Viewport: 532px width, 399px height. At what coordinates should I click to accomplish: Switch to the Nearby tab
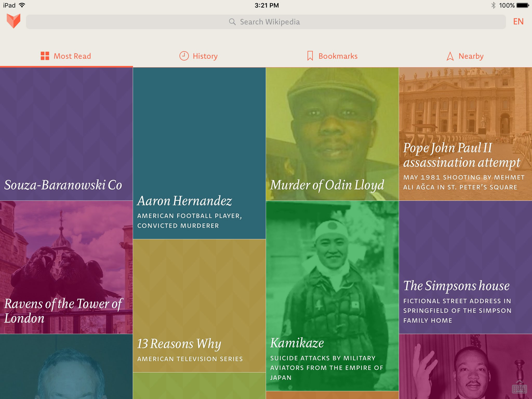tap(471, 56)
